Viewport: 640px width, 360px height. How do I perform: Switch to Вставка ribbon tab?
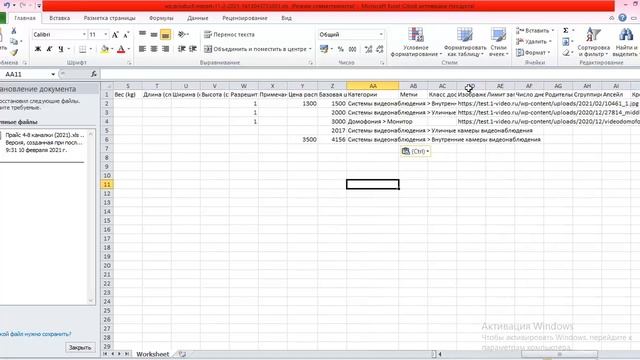click(x=60, y=18)
